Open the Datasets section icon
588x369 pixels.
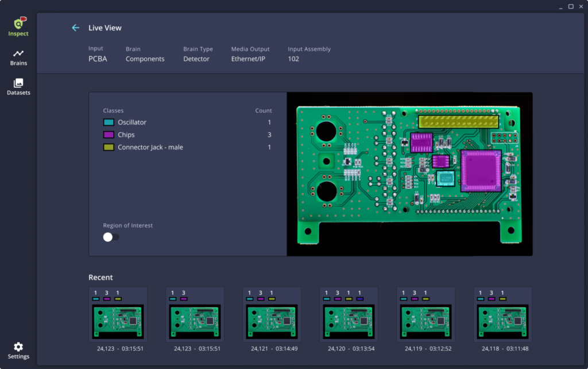(x=18, y=84)
